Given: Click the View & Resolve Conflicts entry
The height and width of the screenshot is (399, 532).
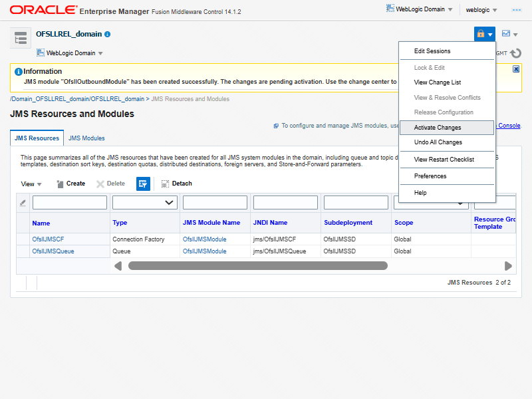Looking at the screenshot, I should (447, 98).
